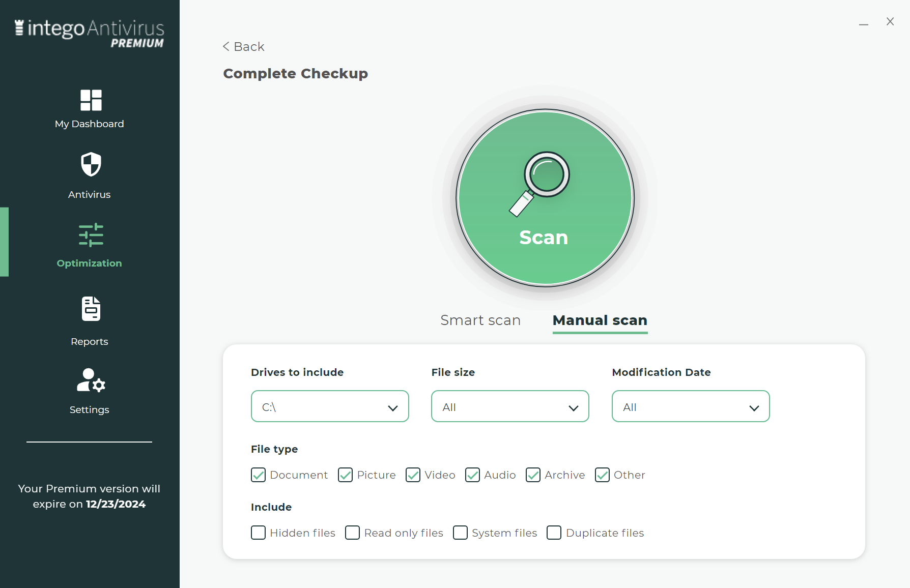Uncheck the Other file type

[x=603, y=475]
